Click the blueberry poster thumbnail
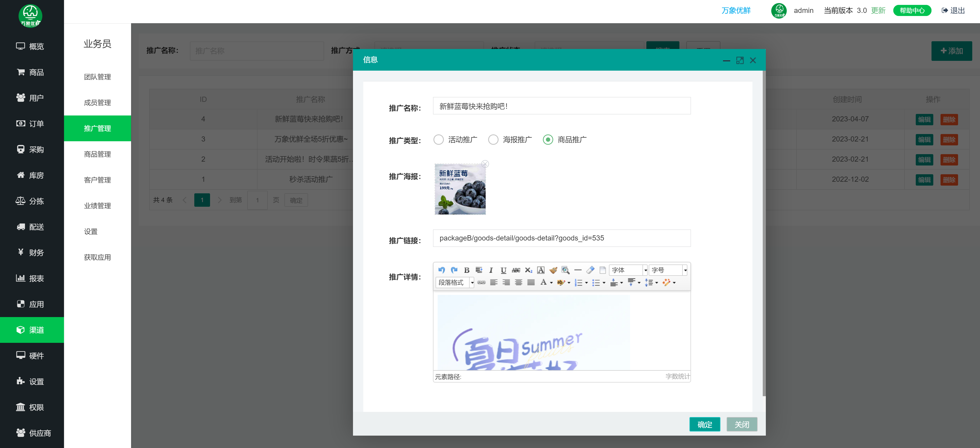The height and width of the screenshot is (448, 980). pyautogui.click(x=460, y=189)
